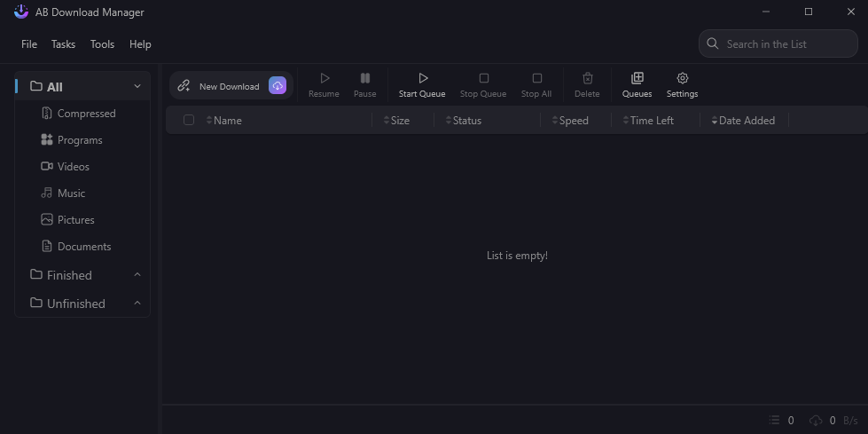The image size is (868, 434).
Task: Sort the list by Date Added
Action: pos(746,121)
